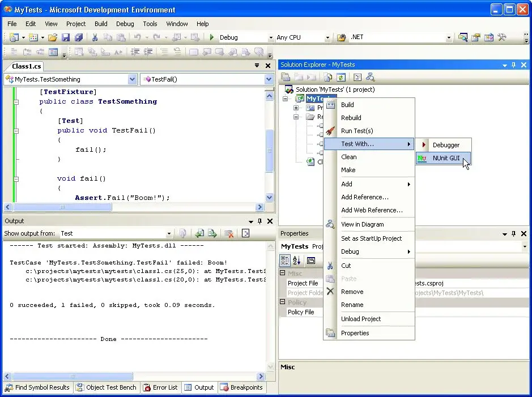Click the Find in Files icon beside .NET
Viewport: 532px width, 397px height.
[x=341, y=37]
